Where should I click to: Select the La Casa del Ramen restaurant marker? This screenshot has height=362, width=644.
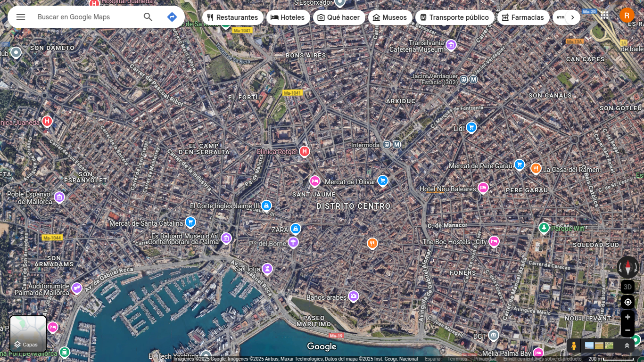tap(536, 168)
